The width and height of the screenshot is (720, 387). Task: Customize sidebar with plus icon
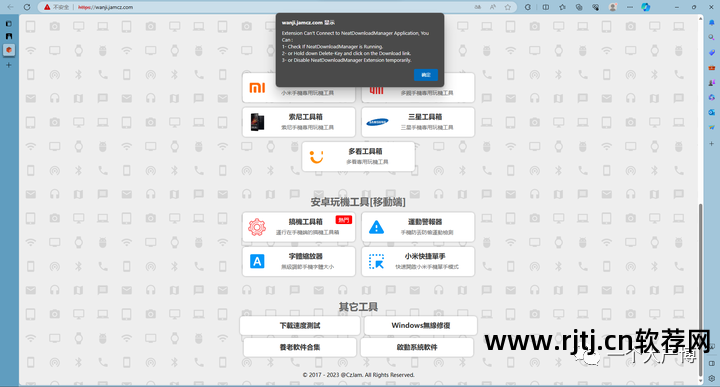[711, 144]
